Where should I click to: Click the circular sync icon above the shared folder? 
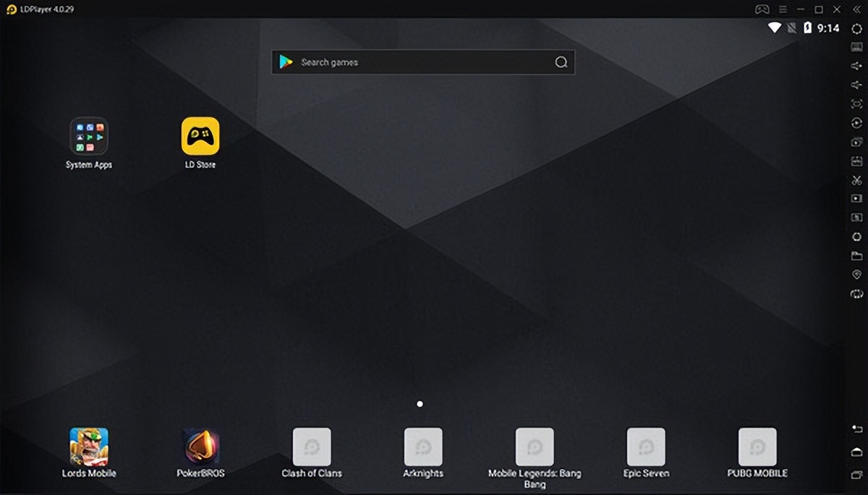(x=856, y=237)
